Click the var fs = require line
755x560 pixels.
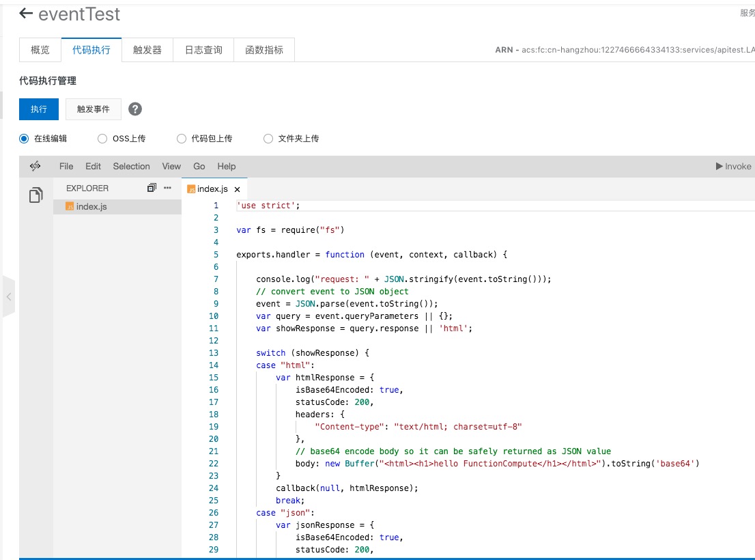click(x=290, y=230)
